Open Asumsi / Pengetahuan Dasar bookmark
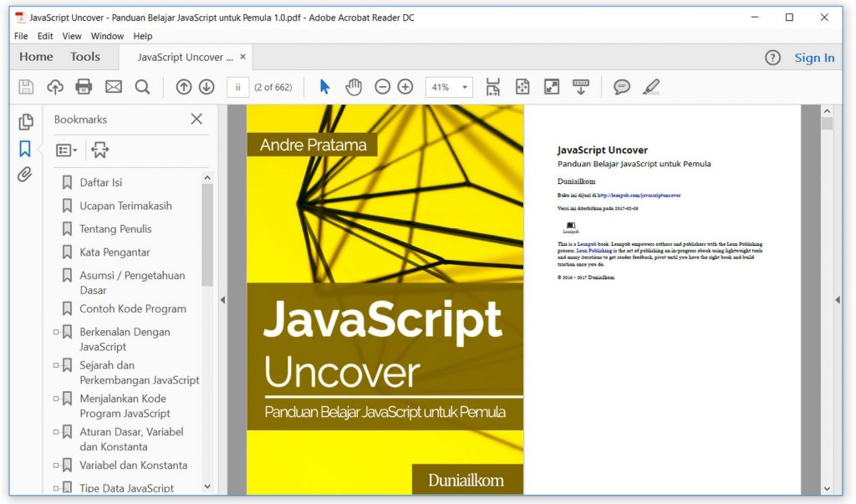Viewport: 856px width, 504px height. point(132,283)
